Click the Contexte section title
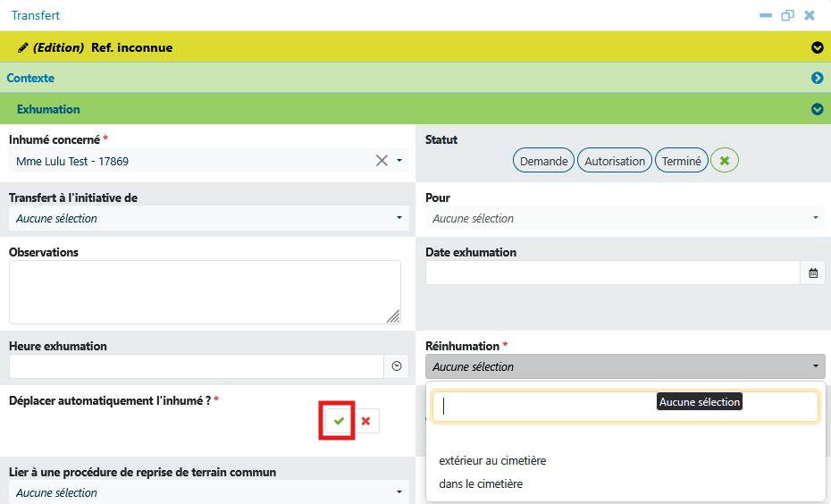The height and width of the screenshot is (504, 831). 30,78
